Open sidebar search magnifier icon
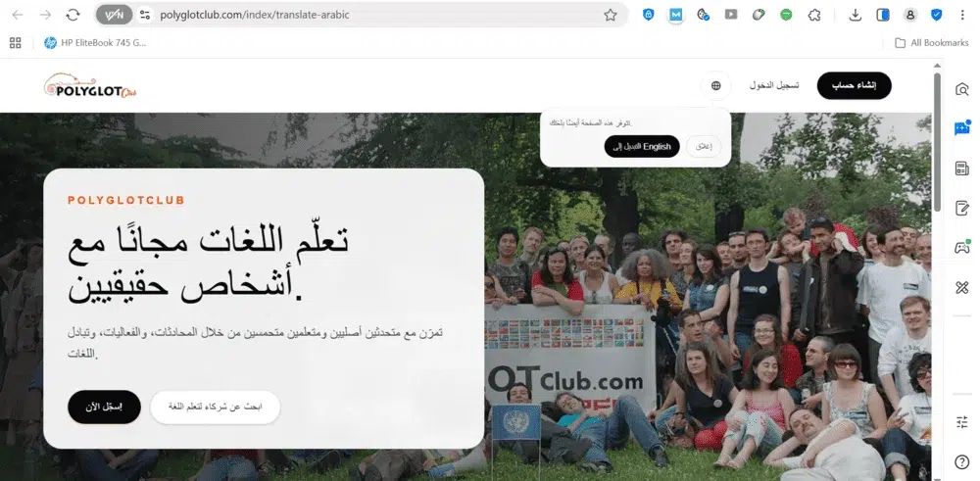The height and width of the screenshot is (481, 980). (x=962, y=89)
